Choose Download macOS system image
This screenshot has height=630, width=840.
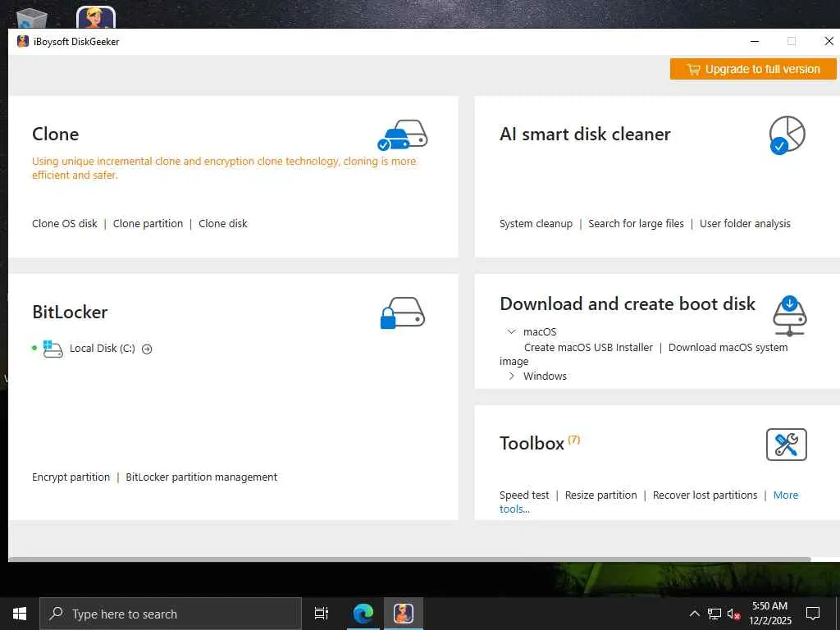728,347
